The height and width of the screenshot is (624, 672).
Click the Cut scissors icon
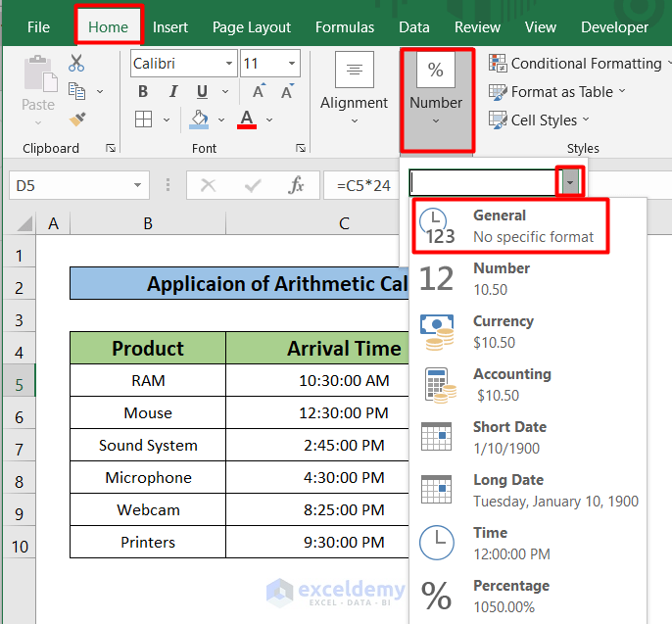tap(76, 64)
